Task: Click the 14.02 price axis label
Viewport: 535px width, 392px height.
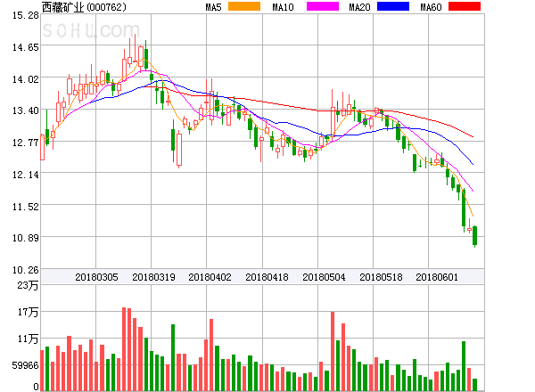Action: click(26, 79)
